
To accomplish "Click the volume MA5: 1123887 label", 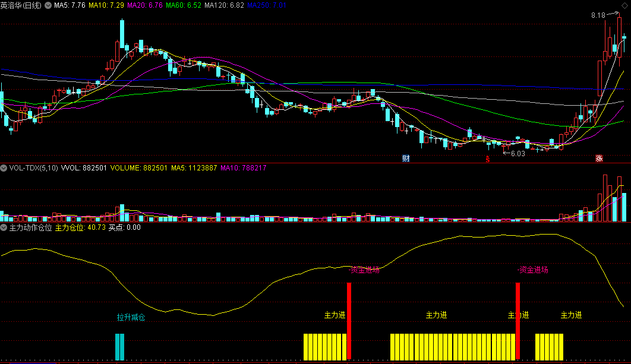I will click(x=194, y=167).
